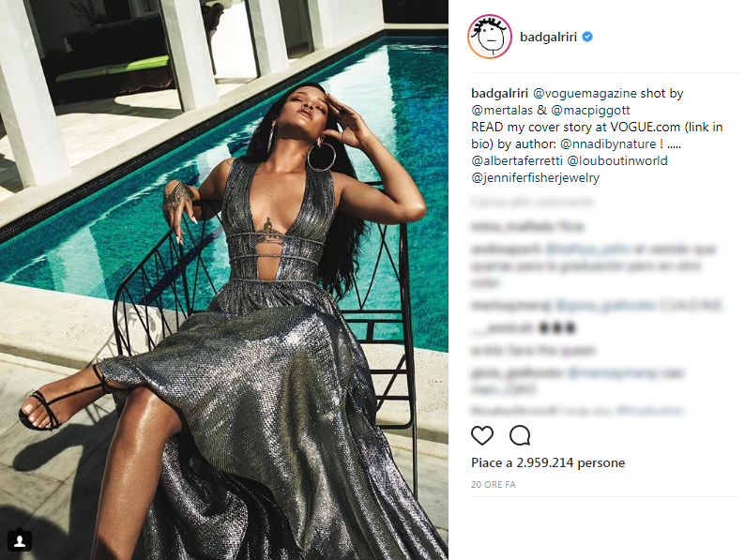Click the '20 ORE FA' timestamp

pos(494,484)
